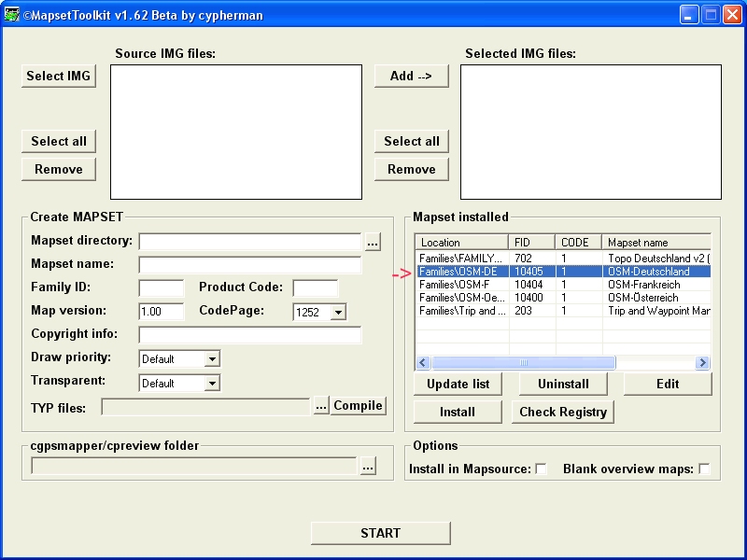The width and height of the screenshot is (747, 560).
Task: Browse for TYP files
Action: (321, 406)
